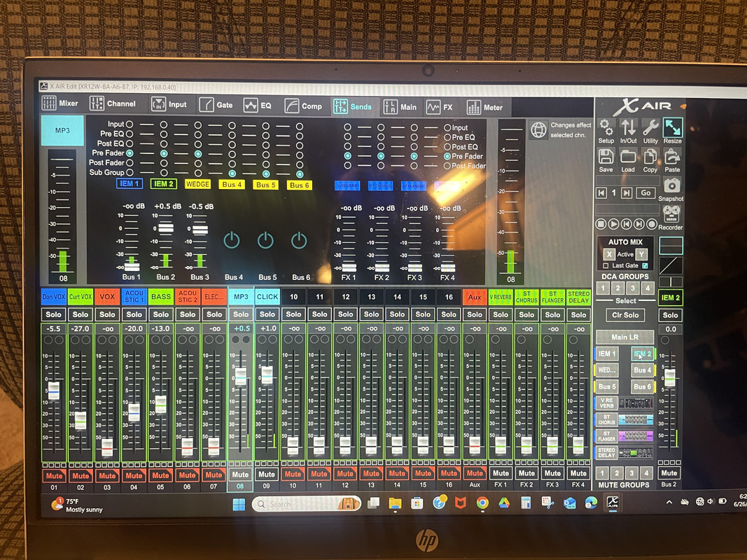
Task: Select the IEM 1 bus button
Action: [607, 353]
